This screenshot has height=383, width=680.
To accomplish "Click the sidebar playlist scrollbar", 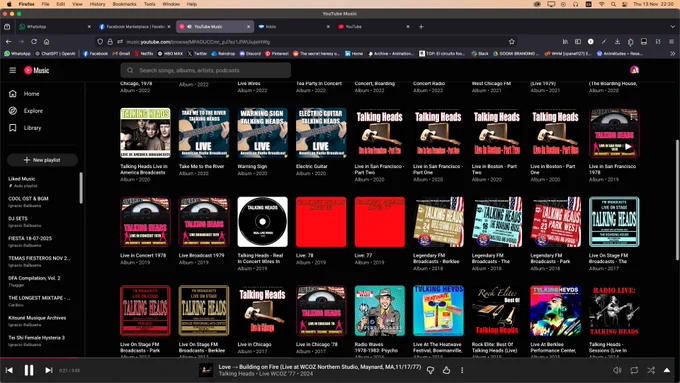I will click(81, 187).
